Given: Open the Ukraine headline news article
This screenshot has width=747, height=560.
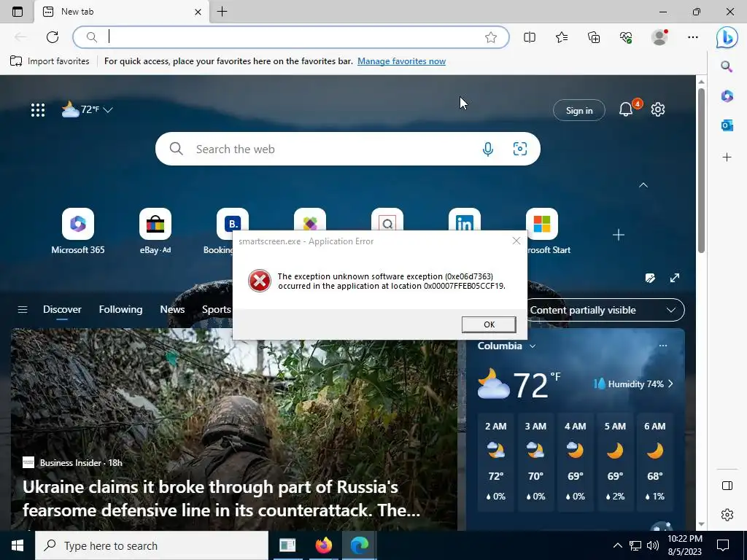Looking at the screenshot, I should pyautogui.click(x=222, y=499).
